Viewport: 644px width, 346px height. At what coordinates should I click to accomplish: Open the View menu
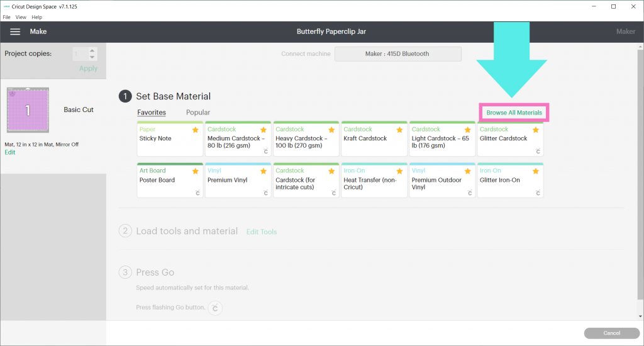click(21, 17)
